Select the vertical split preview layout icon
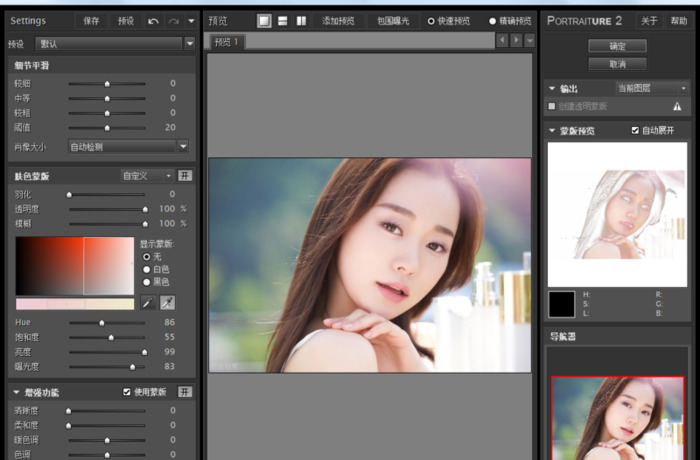The width and height of the screenshot is (700, 460). point(302,20)
